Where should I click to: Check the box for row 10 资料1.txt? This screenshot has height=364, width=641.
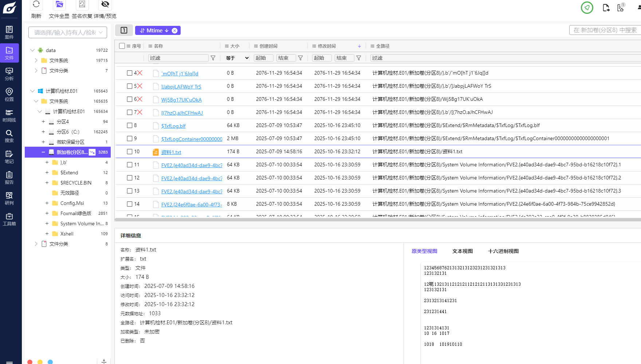129,151
